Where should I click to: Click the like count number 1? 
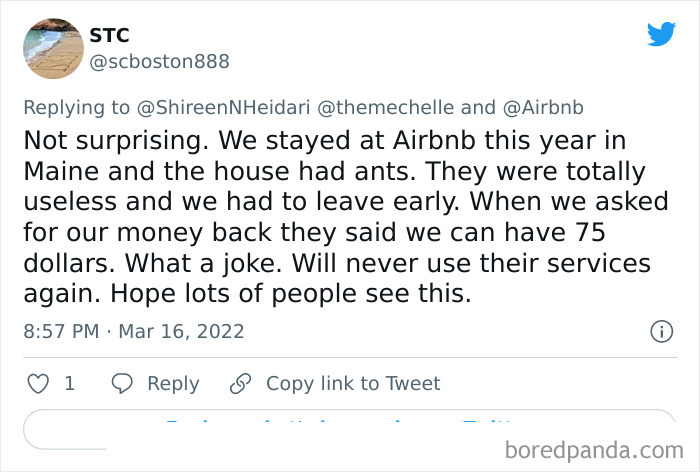(69, 383)
